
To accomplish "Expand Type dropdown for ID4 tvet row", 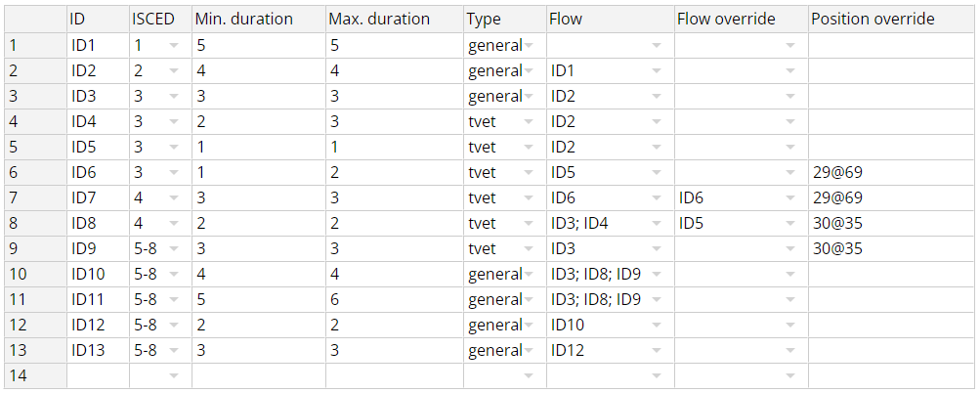I will tap(529, 122).
